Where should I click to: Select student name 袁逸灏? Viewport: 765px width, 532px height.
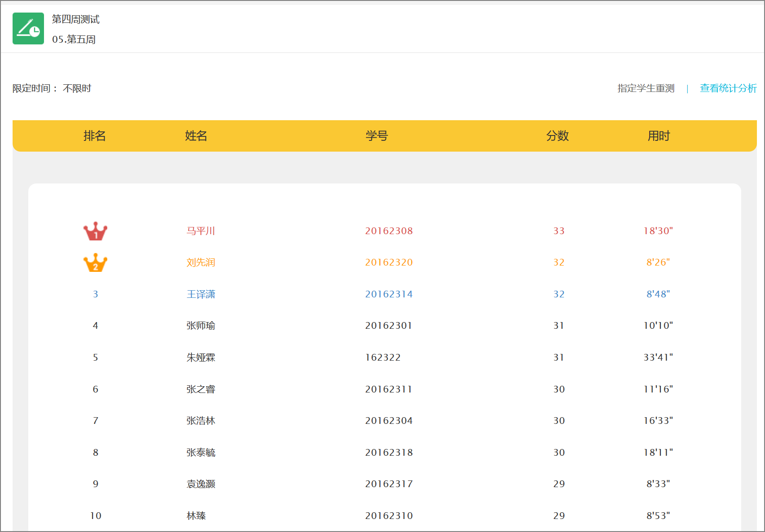(x=201, y=484)
